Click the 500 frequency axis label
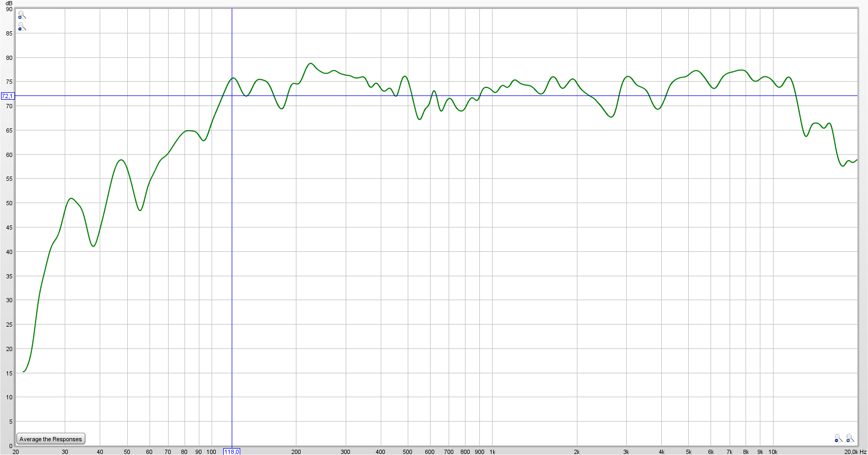Viewport: 868px width, 455px height. click(x=407, y=452)
